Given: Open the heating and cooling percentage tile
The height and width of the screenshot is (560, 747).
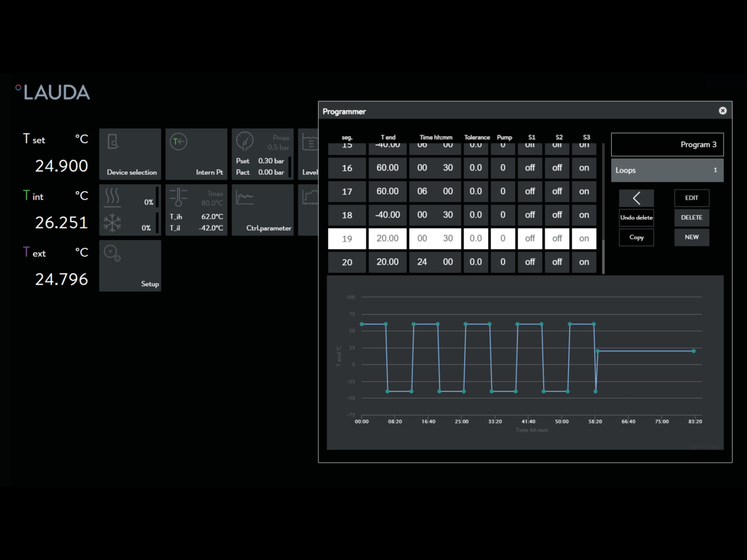Looking at the screenshot, I should point(130,210).
